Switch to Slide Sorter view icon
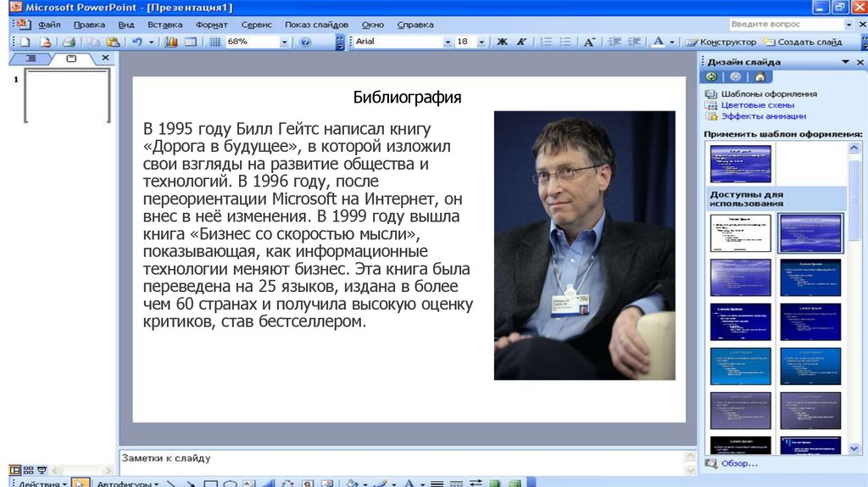The height and width of the screenshot is (487, 868). [x=28, y=470]
